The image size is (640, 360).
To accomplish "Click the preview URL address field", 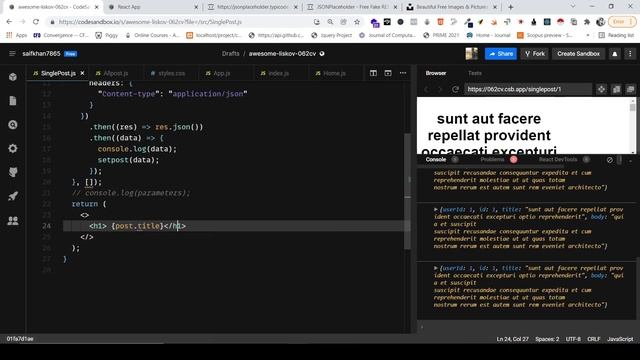I will point(527,89).
